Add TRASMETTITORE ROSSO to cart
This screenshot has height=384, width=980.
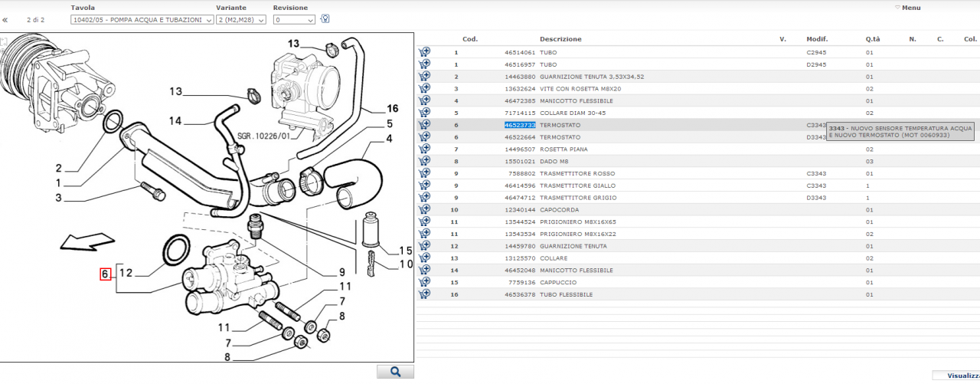424,173
